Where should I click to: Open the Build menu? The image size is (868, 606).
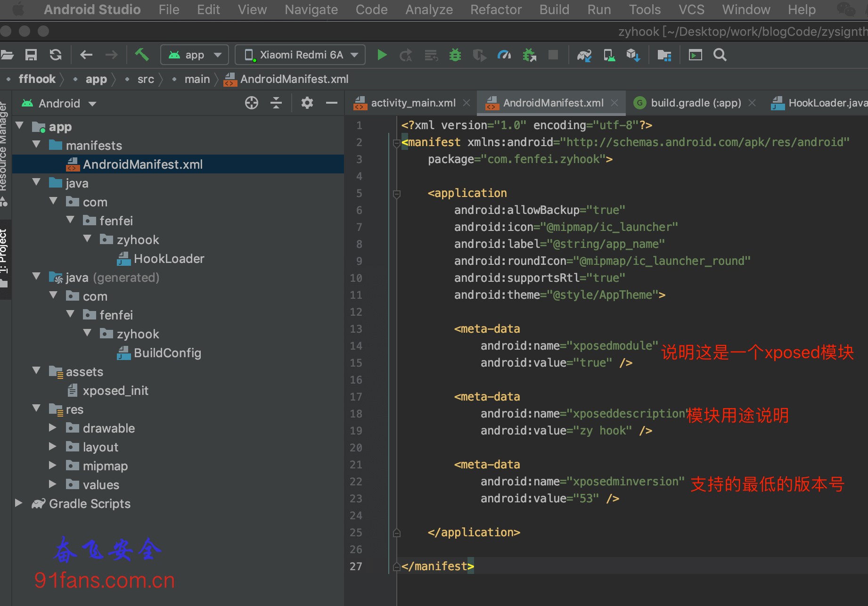pyautogui.click(x=554, y=9)
